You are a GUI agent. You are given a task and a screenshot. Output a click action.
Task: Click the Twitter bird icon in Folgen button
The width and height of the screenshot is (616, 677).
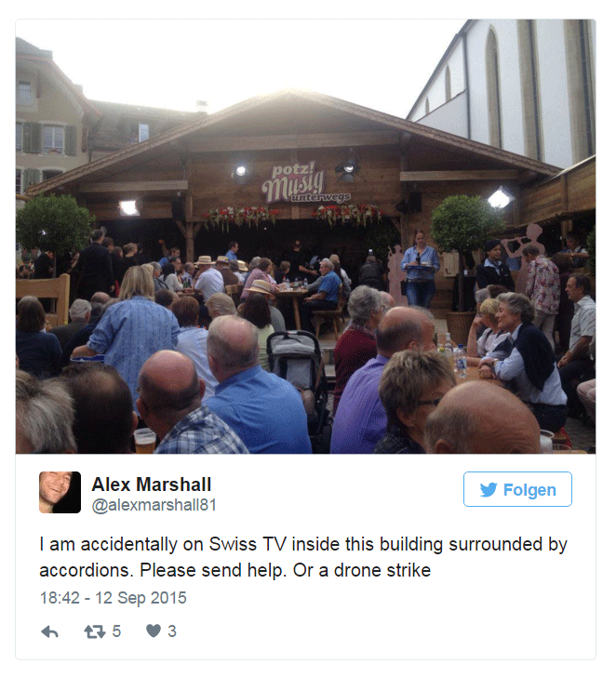(x=489, y=490)
